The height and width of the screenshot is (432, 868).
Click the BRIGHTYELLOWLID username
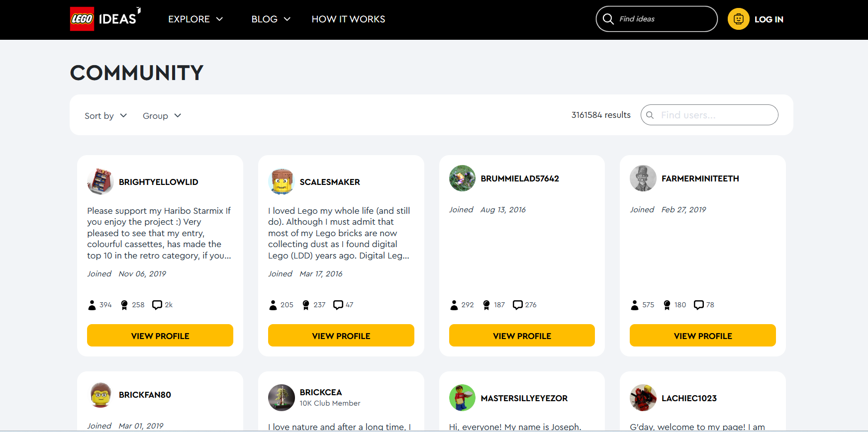click(x=159, y=182)
